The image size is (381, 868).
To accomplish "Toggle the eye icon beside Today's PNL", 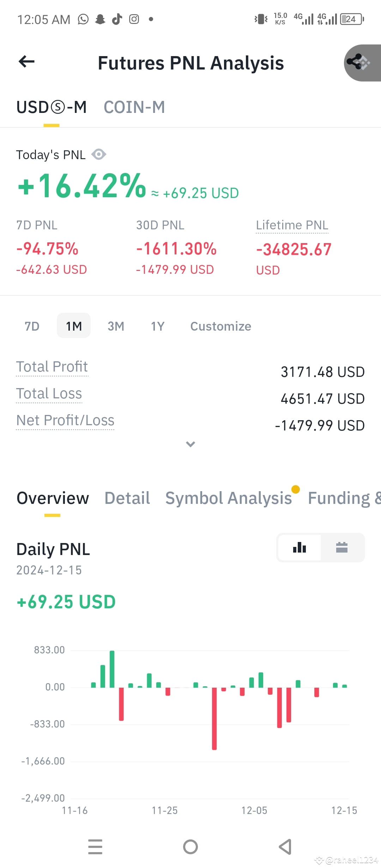I will tap(99, 155).
